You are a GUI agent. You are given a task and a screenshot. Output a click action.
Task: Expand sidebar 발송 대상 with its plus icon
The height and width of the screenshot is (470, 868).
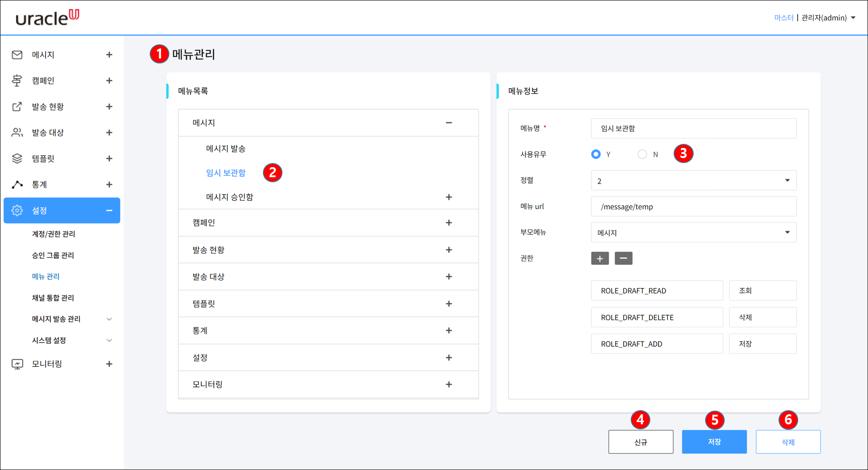click(109, 132)
